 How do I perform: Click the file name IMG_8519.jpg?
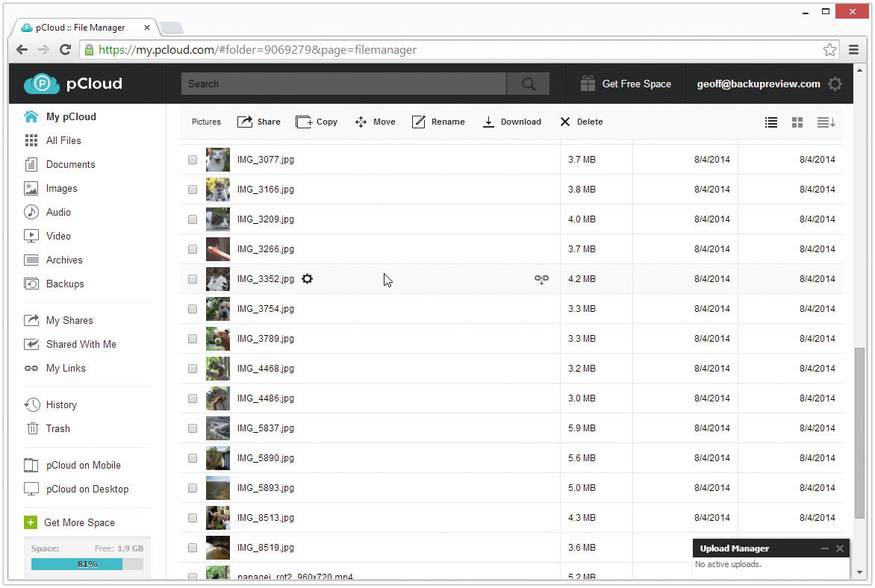click(266, 547)
